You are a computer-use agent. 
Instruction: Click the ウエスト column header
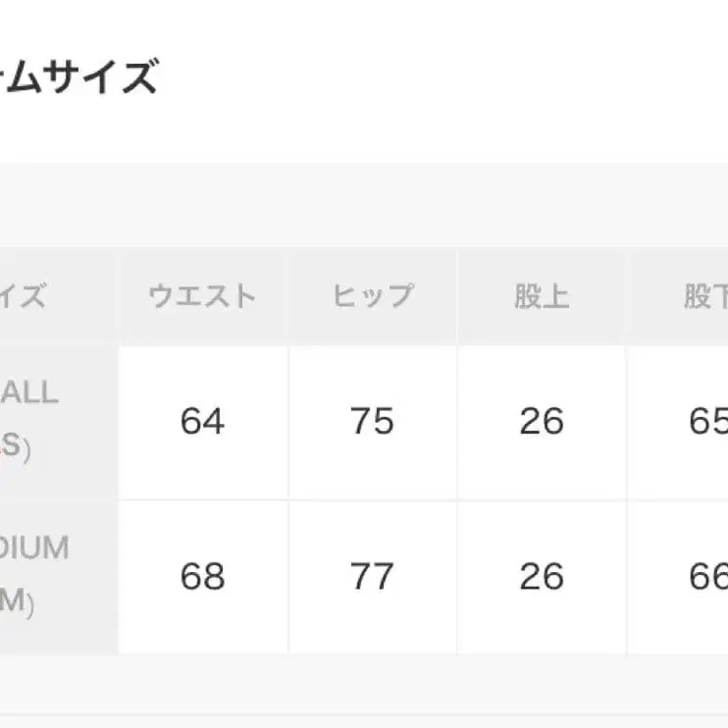pos(203,296)
